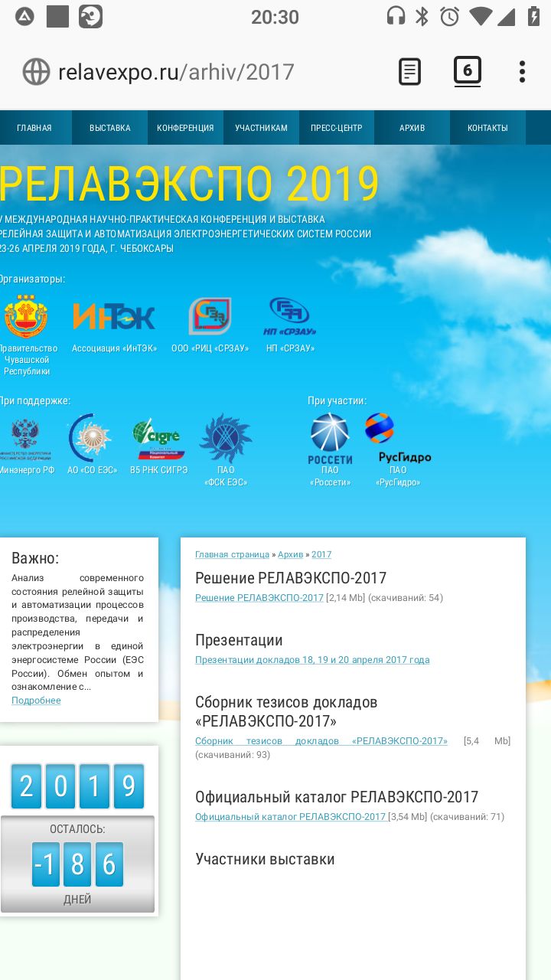This screenshot has height=980, width=551.
Task: Click the Россети logo
Action: click(x=330, y=439)
